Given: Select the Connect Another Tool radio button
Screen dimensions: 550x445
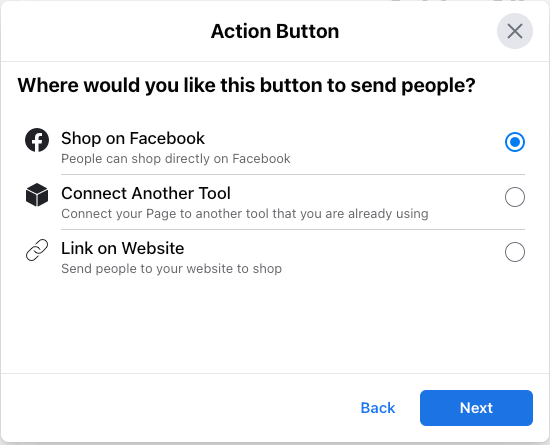Looking at the screenshot, I should point(515,197).
